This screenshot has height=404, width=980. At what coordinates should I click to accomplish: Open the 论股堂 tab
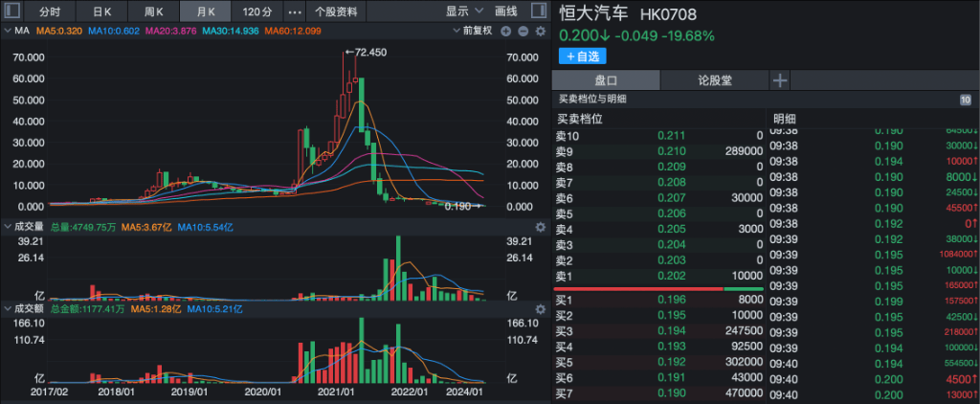tap(714, 80)
